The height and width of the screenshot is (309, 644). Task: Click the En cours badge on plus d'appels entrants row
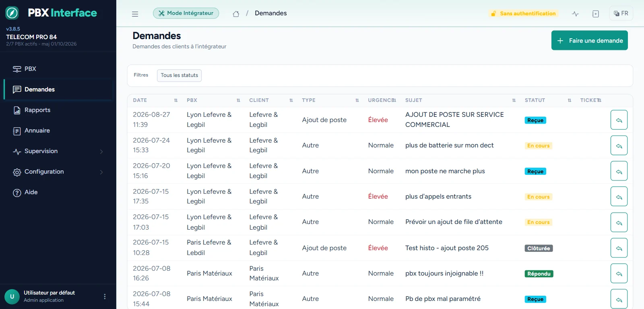(x=538, y=197)
